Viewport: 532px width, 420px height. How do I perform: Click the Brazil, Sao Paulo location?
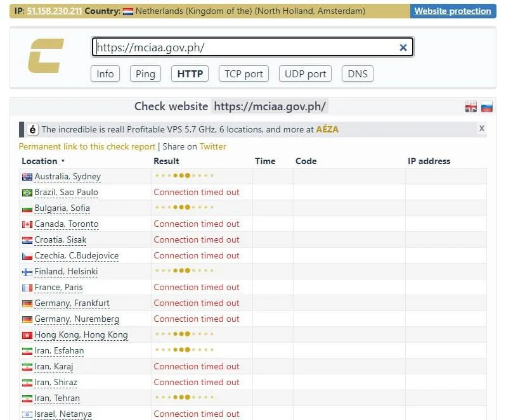[66, 193]
